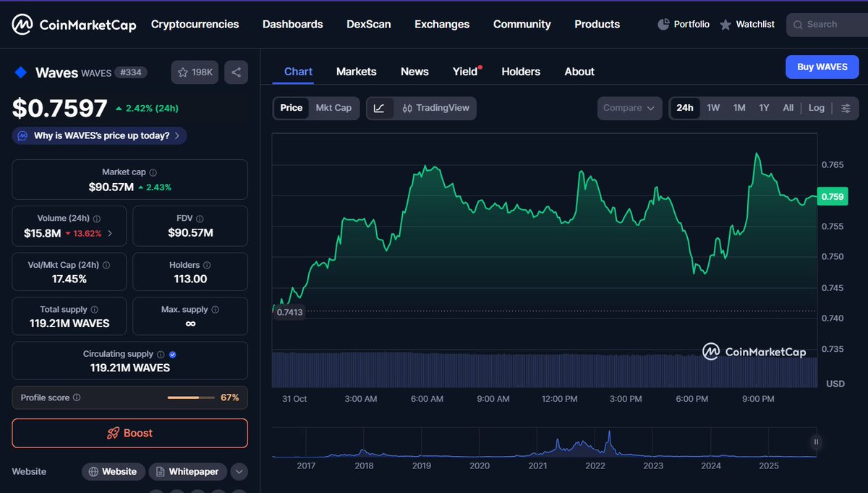
Task: Open the Watchlist star link
Action: (747, 24)
